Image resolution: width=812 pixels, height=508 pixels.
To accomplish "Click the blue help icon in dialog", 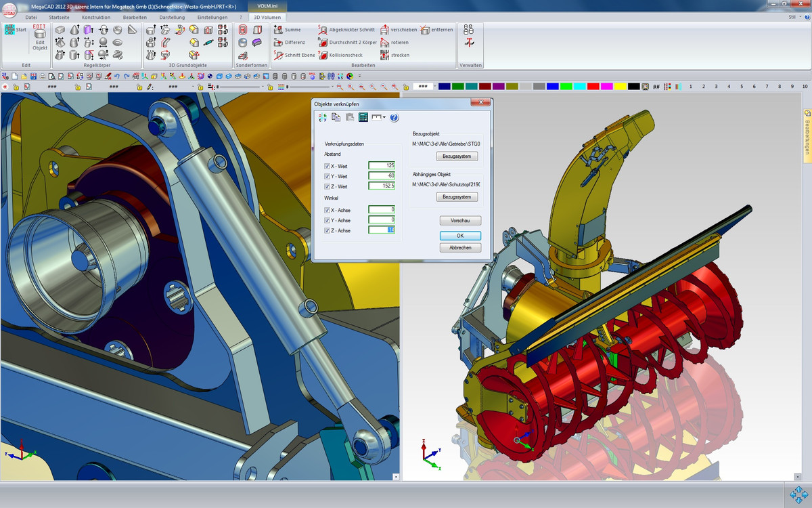I will 394,117.
